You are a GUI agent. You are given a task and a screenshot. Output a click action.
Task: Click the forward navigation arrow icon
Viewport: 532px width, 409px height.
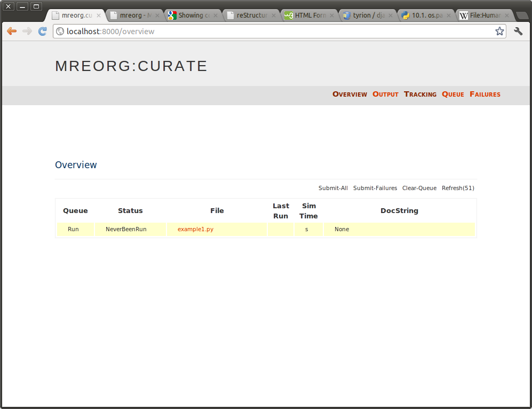(27, 31)
